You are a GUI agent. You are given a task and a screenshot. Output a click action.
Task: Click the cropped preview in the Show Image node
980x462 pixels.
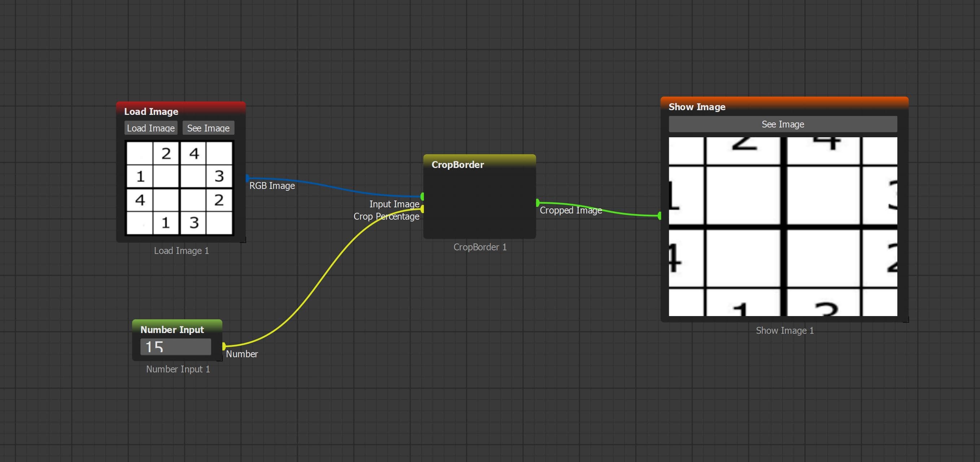783,226
